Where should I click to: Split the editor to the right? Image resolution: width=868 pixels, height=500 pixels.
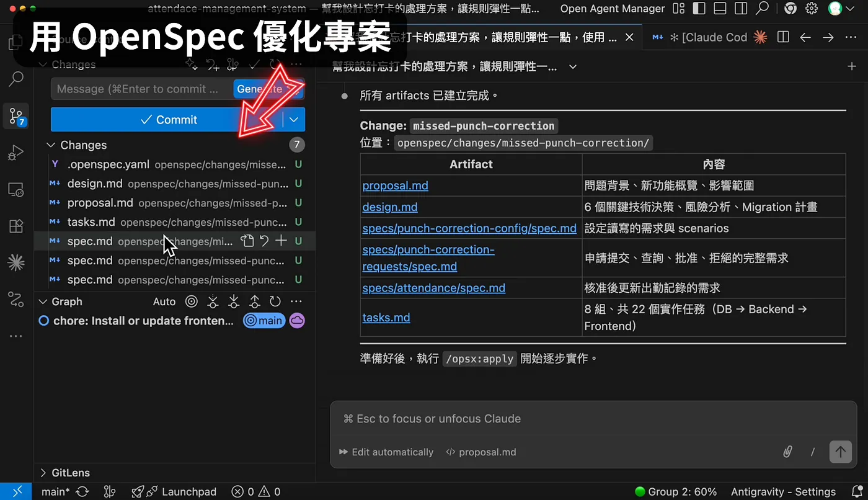pos(783,37)
